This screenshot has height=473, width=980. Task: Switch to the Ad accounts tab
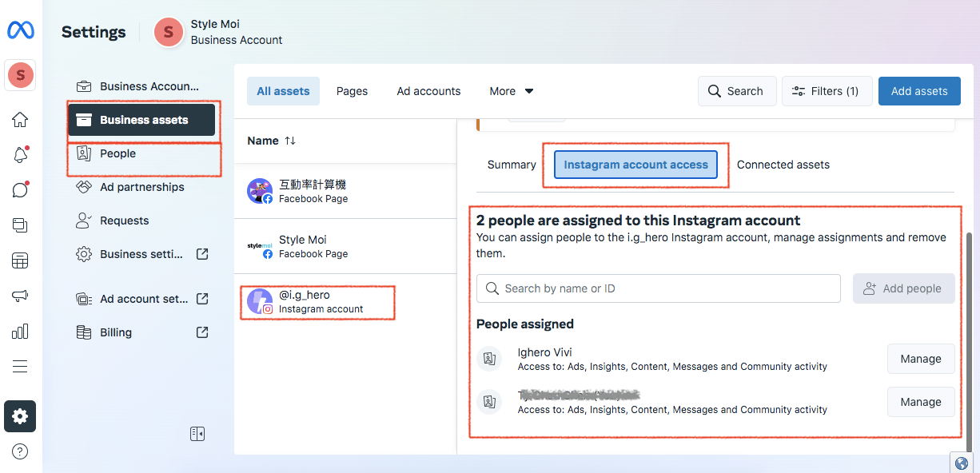pyautogui.click(x=428, y=91)
